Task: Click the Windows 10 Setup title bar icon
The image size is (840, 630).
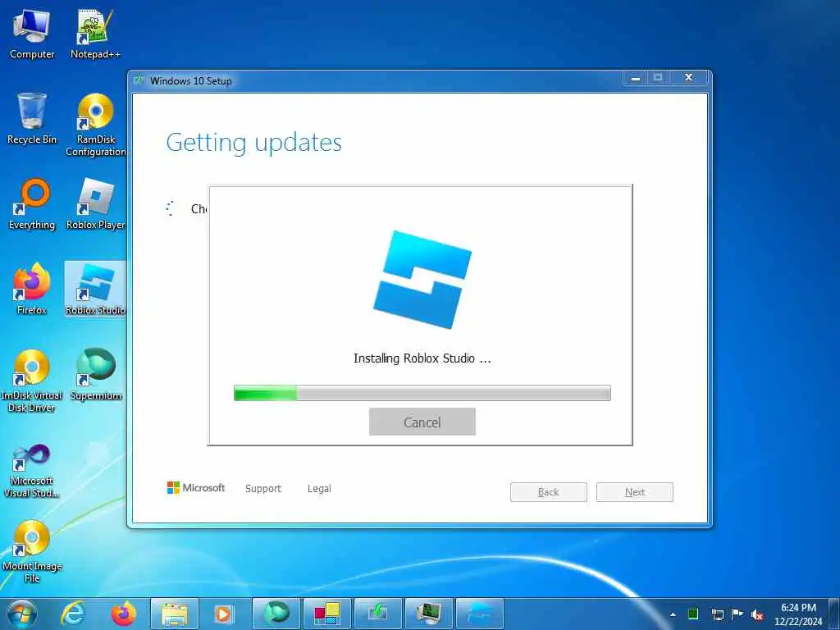Action: point(139,80)
